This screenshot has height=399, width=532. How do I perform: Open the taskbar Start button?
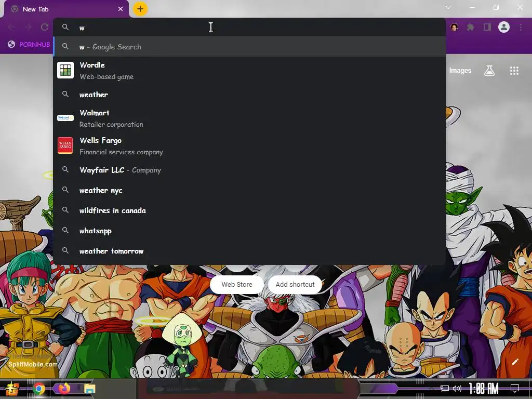(12, 389)
